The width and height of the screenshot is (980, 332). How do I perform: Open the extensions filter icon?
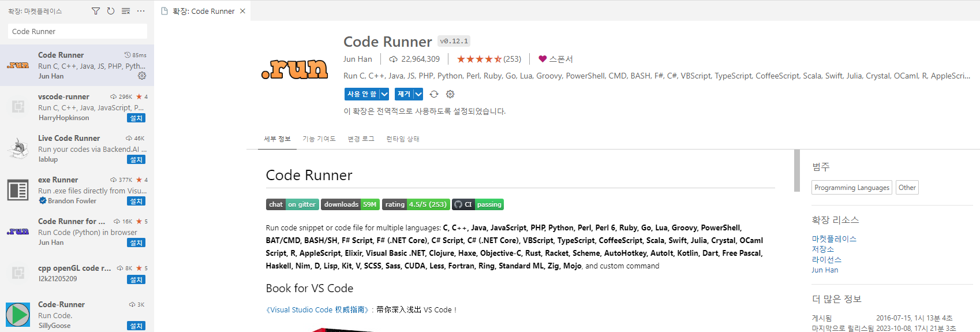96,11
